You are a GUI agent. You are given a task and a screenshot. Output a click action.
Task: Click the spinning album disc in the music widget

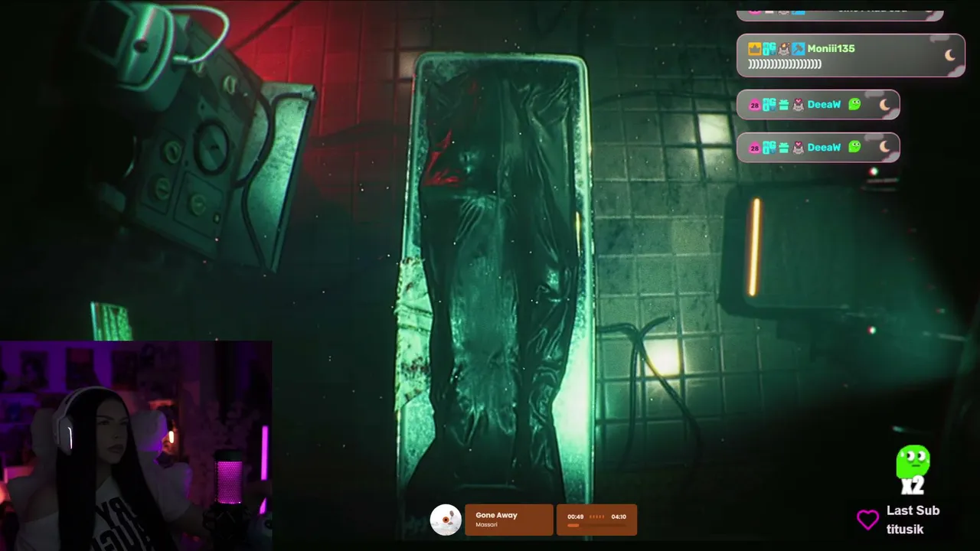pos(446,520)
